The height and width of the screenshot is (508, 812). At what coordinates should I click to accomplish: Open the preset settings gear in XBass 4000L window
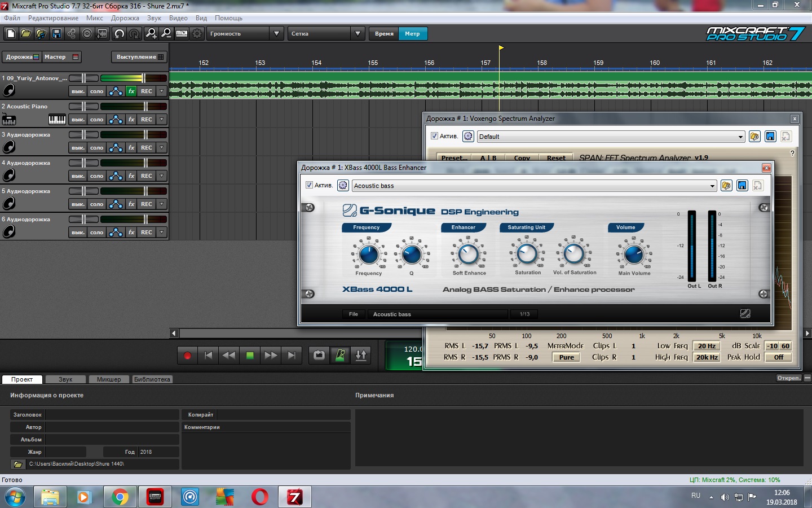343,185
